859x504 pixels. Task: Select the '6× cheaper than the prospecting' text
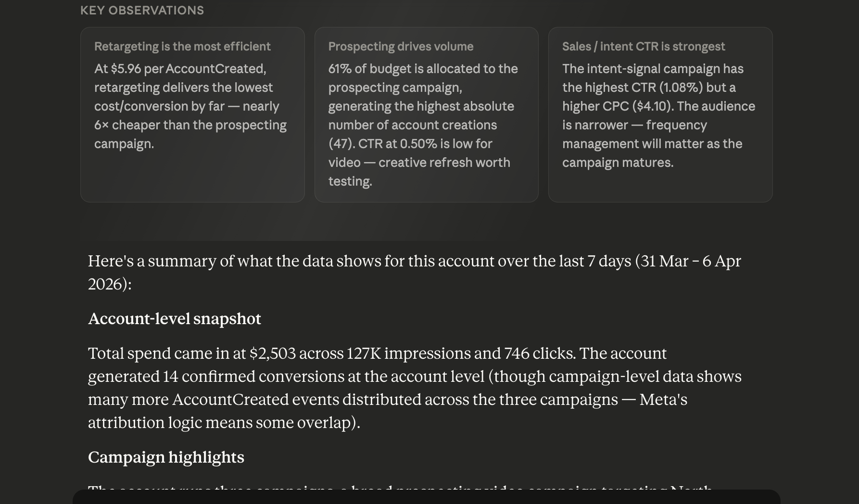pyautogui.click(x=190, y=125)
